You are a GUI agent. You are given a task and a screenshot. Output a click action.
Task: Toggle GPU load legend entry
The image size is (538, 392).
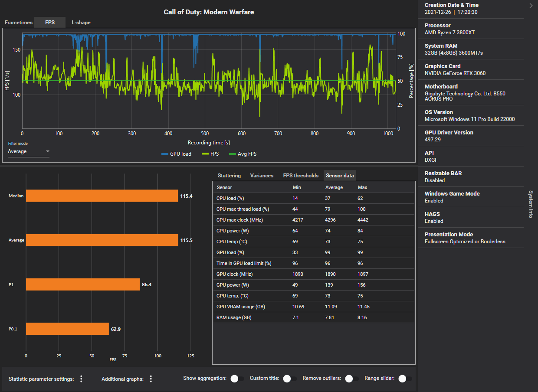coord(176,154)
